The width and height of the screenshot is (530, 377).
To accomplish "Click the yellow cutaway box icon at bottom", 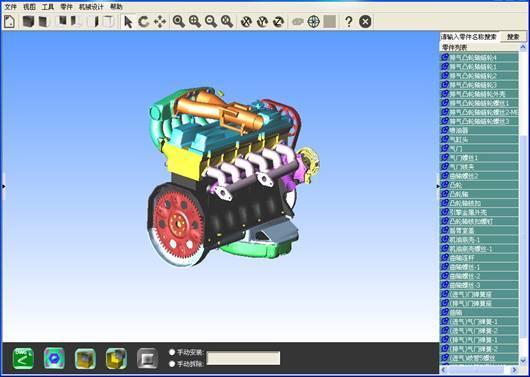I will point(116,358).
